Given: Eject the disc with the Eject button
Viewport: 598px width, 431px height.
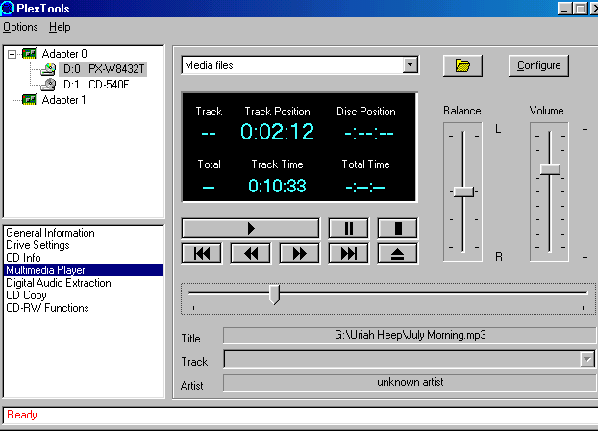Looking at the screenshot, I should [x=397, y=253].
